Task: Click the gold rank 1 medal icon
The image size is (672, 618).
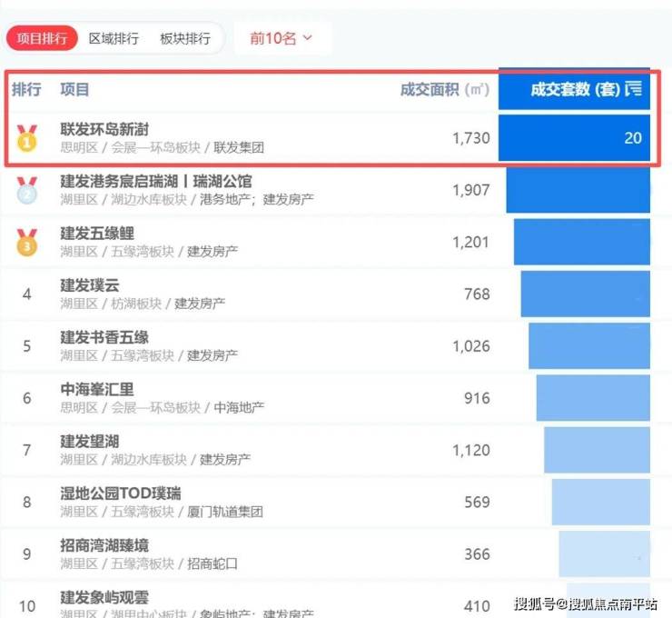Action: [x=26, y=138]
